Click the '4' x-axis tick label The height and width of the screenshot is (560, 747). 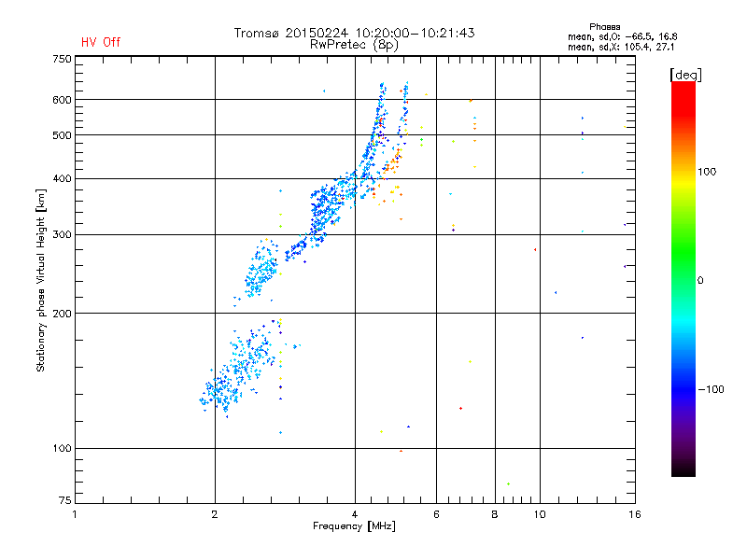pos(355,514)
